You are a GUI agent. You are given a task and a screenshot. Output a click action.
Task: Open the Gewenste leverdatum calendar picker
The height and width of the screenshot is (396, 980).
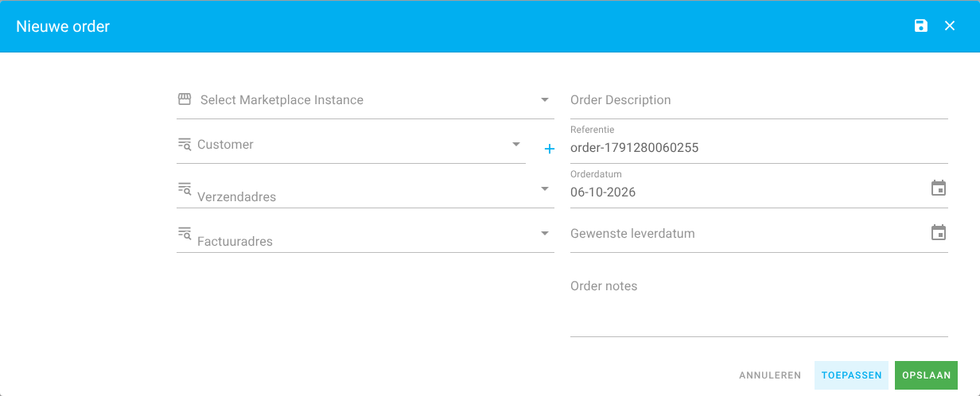click(x=939, y=233)
